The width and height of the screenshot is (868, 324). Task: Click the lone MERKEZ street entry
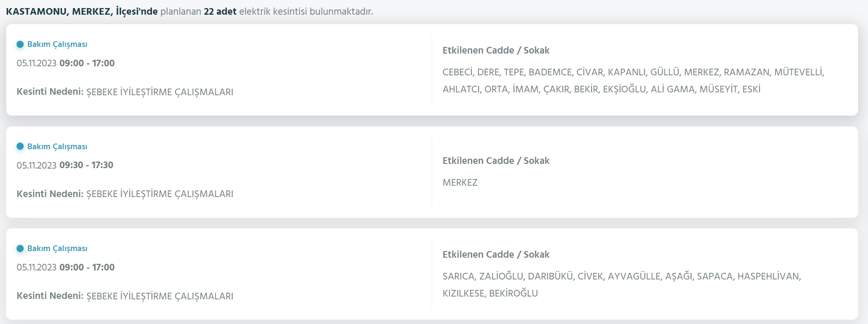460,183
